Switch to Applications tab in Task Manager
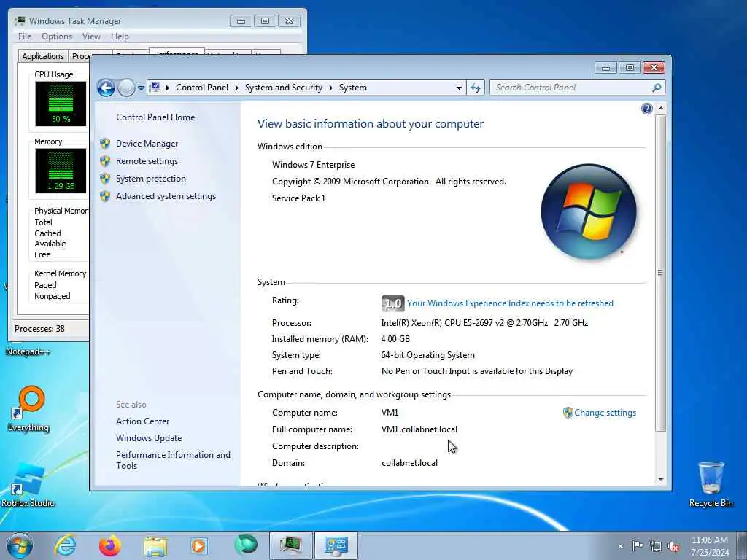Viewport: 747px width, 560px height. point(43,56)
